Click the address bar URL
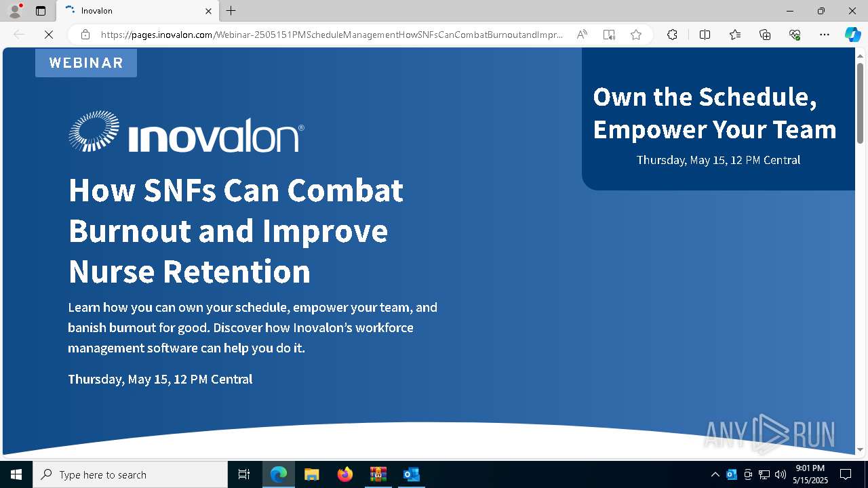The width and height of the screenshot is (868, 488). (332, 35)
